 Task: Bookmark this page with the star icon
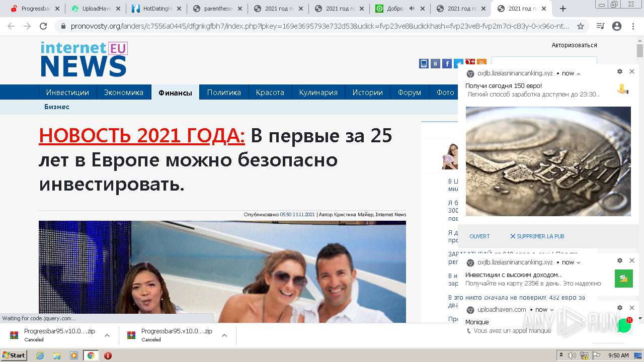tap(580, 26)
